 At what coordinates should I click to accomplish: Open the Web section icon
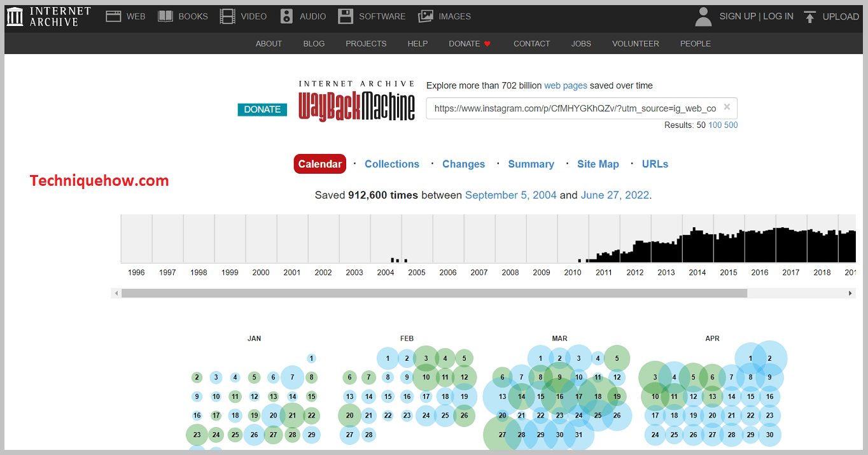pos(113,17)
